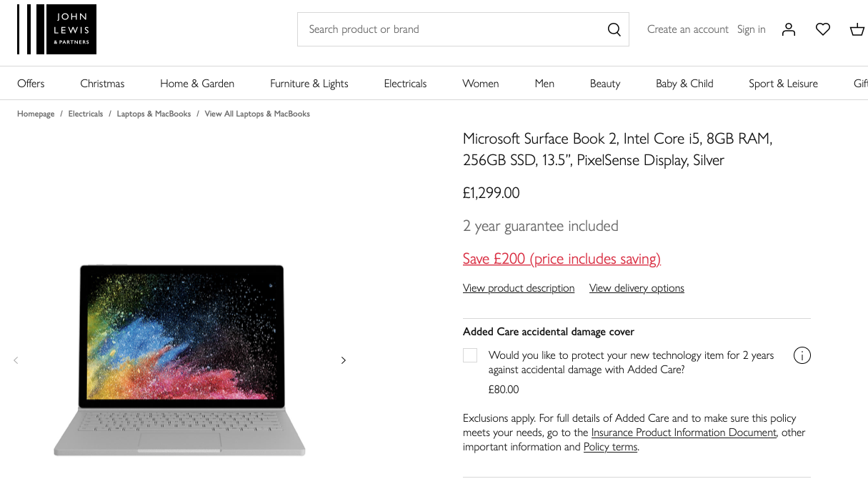Open the Home & Garden menu
The width and height of the screenshot is (868, 484).
pyautogui.click(x=197, y=84)
